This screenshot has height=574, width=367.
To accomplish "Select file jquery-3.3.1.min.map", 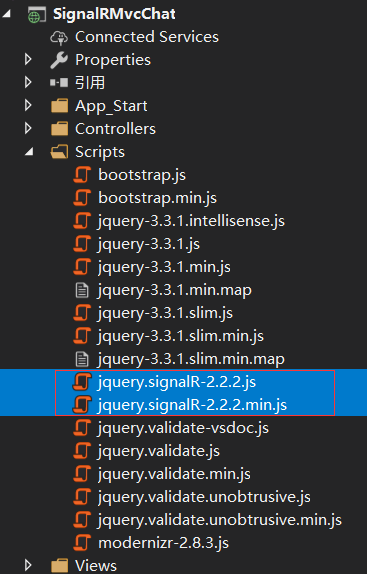I will pos(175,291).
